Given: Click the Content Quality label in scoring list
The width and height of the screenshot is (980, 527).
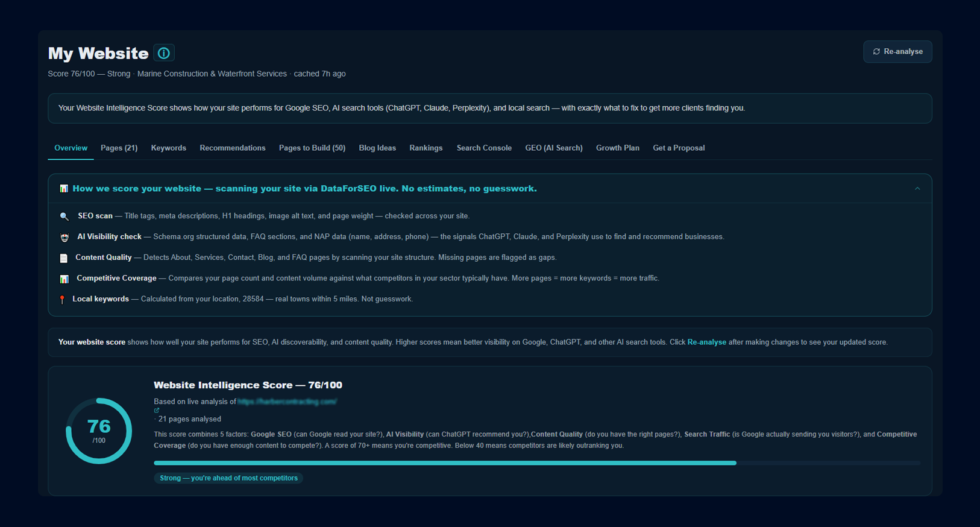Looking at the screenshot, I should 103,257.
